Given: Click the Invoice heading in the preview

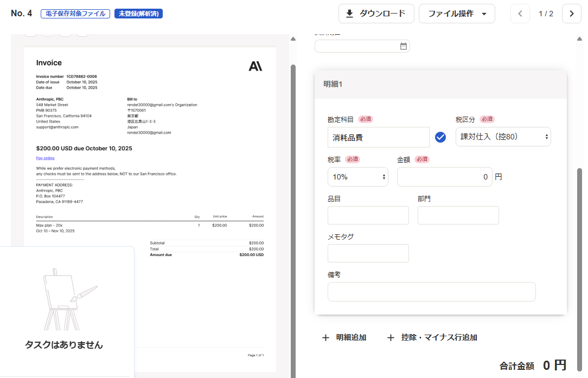Looking at the screenshot, I should click(49, 62).
